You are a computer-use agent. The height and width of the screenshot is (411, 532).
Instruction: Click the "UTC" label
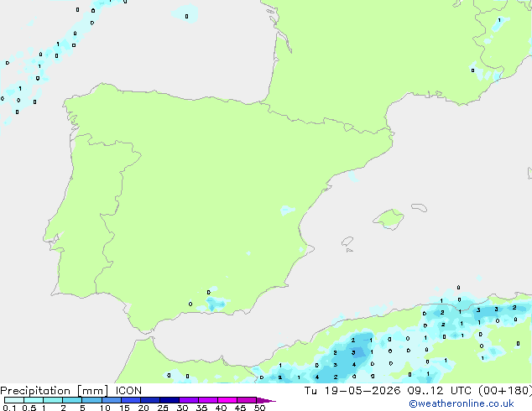[461, 391]
